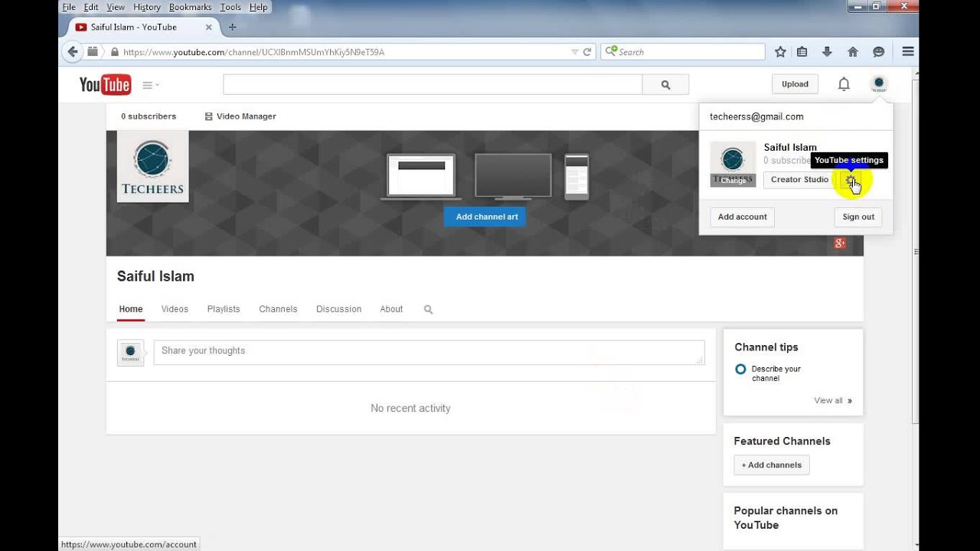980x551 pixels.
Task: Open the Bookmarks menu
Action: coord(190,7)
